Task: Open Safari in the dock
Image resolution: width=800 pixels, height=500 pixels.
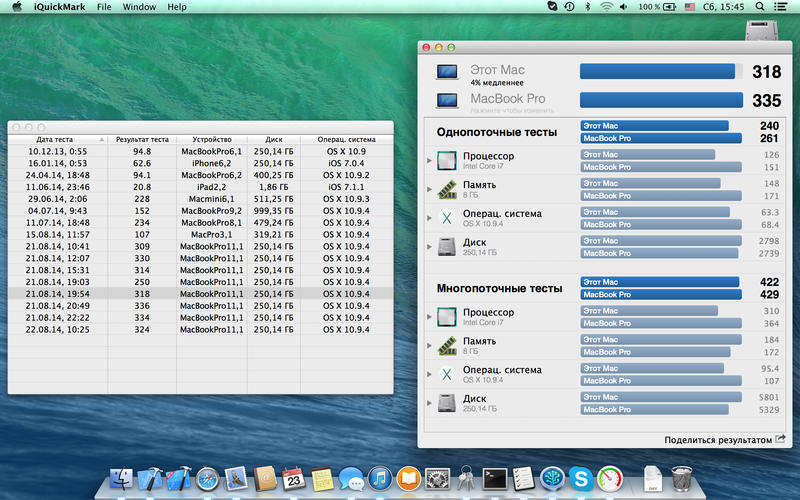Action: [x=207, y=479]
